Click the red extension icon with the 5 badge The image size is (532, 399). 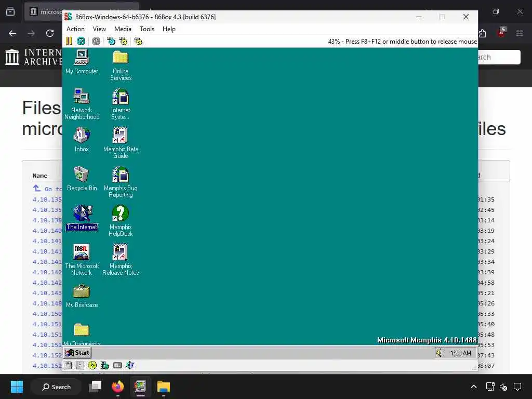(501, 33)
